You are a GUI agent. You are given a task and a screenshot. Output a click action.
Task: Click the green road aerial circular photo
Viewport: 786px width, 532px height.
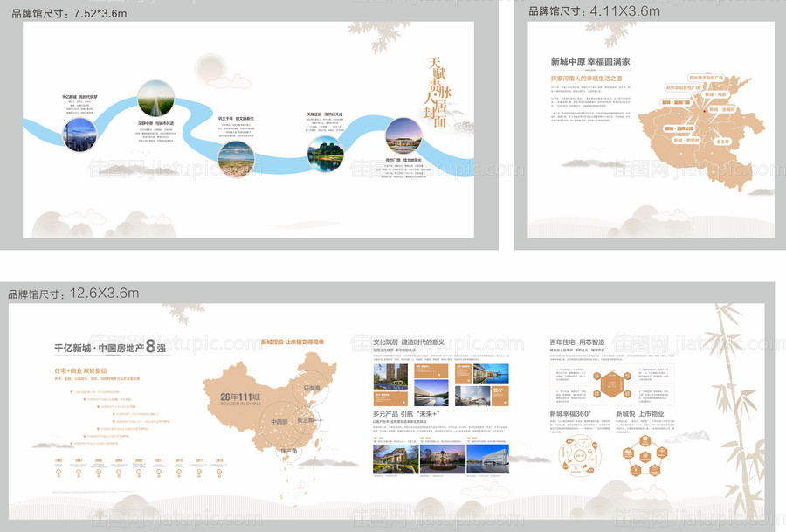155,97
